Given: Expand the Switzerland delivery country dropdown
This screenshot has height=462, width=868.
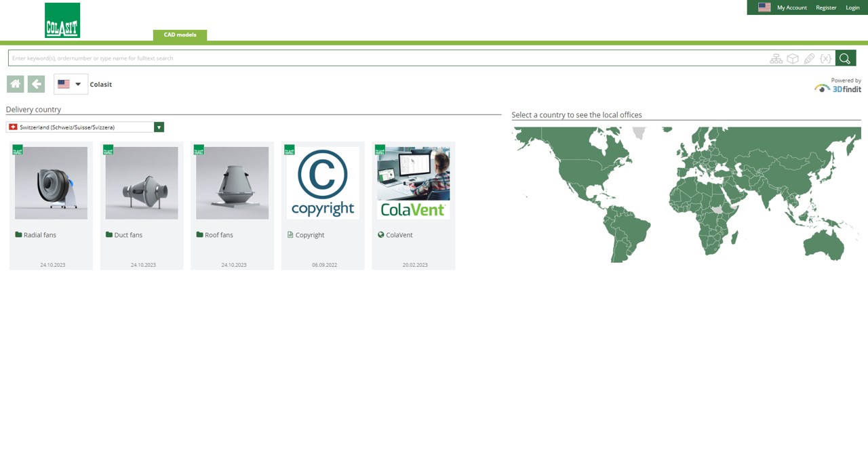Looking at the screenshot, I should tap(159, 127).
